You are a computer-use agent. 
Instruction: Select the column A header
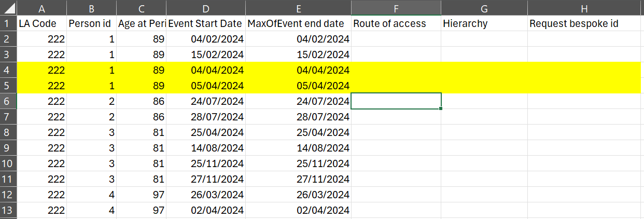pos(41,8)
